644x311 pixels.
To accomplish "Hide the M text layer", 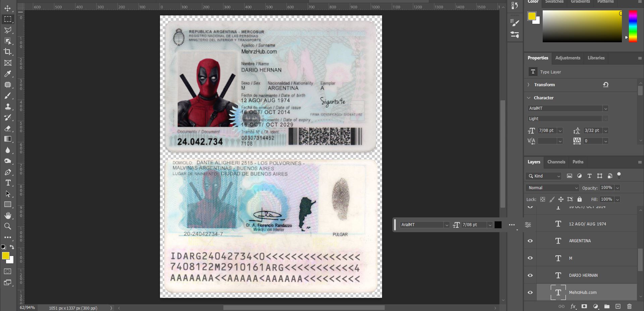I will pos(530,258).
